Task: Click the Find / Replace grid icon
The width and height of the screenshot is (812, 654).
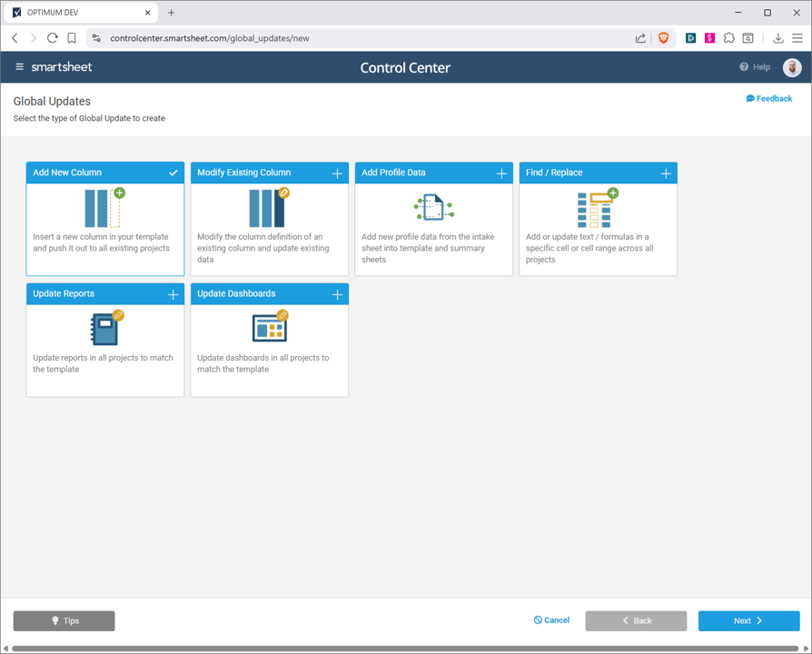Action: click(598, 208)
